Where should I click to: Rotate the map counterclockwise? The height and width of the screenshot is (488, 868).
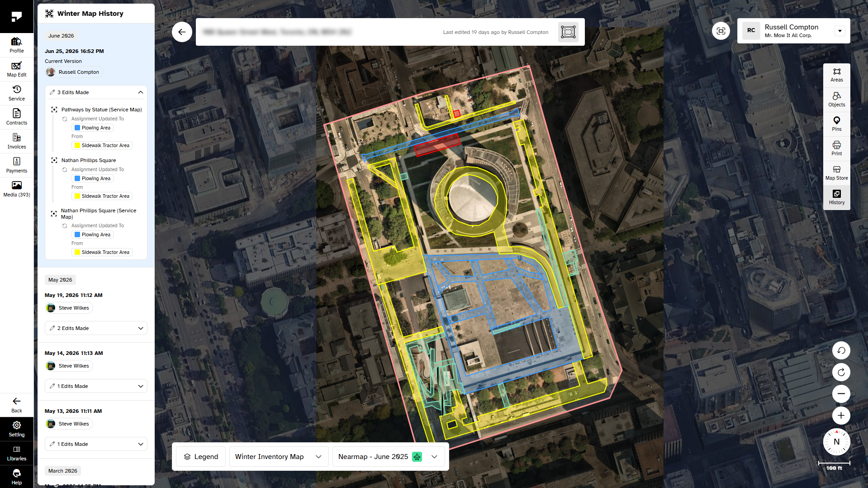841,350
